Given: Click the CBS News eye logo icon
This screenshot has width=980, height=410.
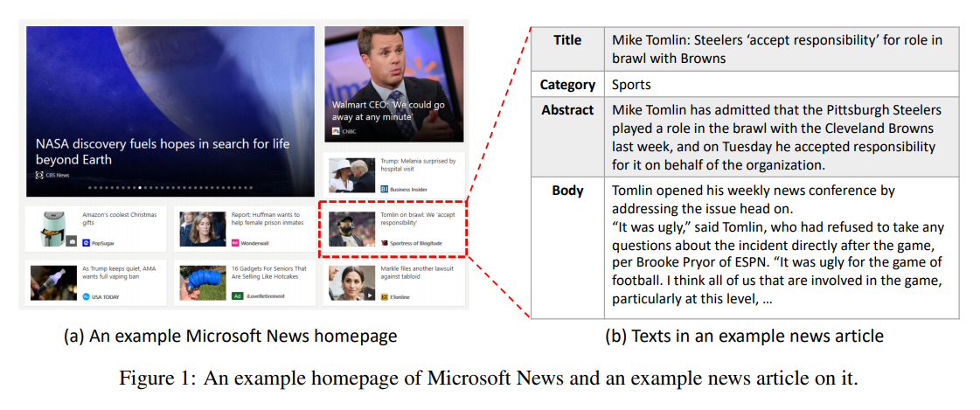Looking at the screenshot, I should pyautogui.click(x=39, y=176).
